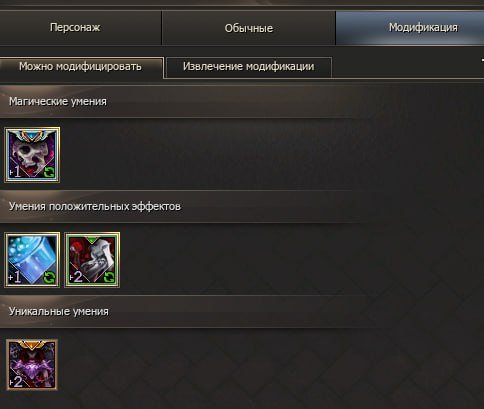The height and width of the screenshot is (409, 484).
Task: Click the blue potion buff skill icon
Action: [32, 260]
